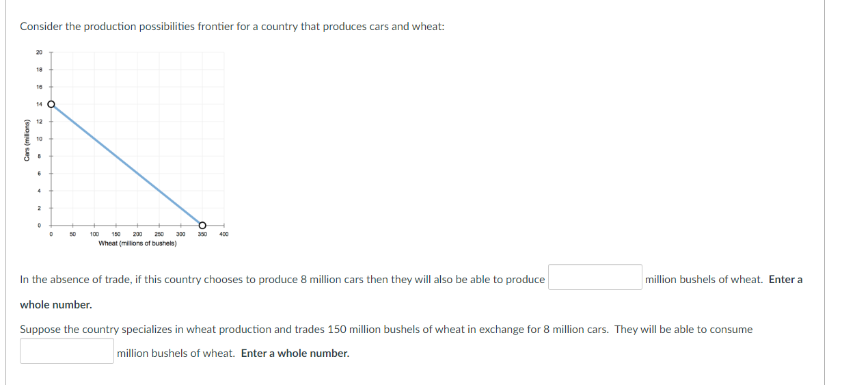Click the 50 tick label on wheat axis
This screenshot has height=385, width=868.
point(72,235)
